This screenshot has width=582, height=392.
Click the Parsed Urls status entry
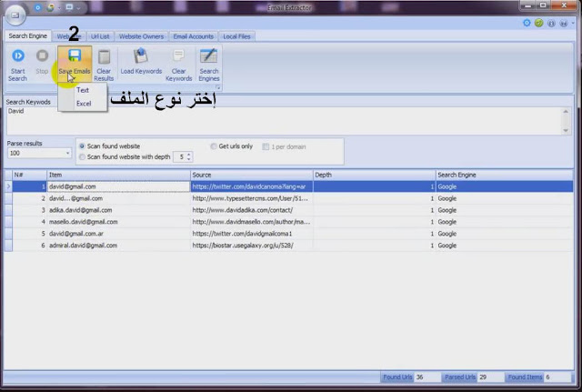click(473, 377)
